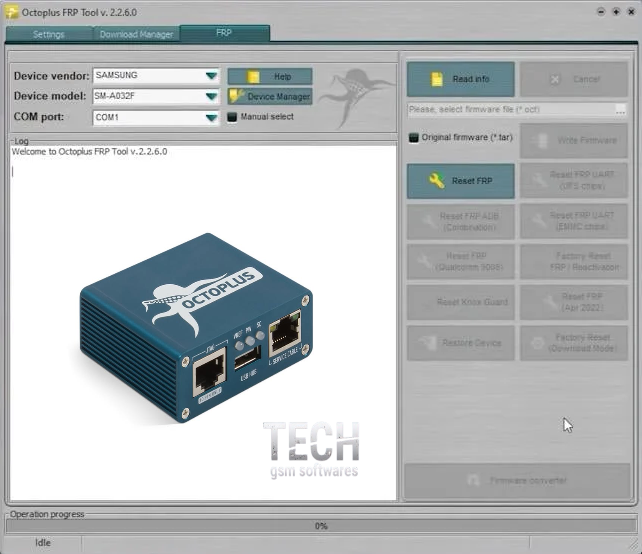This screenshot has height=554, width=642.
Task: Click Reset FRP UART (UFS chips)
Action: tap(574, 180)
